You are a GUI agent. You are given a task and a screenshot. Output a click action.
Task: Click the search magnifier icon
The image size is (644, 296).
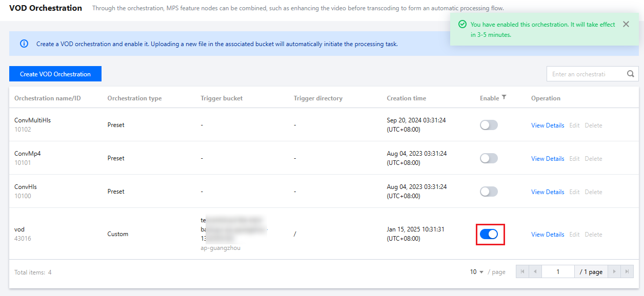click(x=631, y=74)
